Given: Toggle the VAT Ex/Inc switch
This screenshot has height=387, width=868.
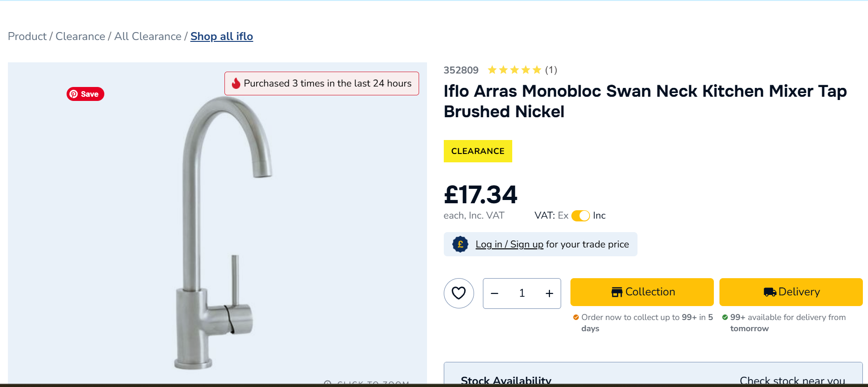Looking at the screenshot, I should coord(581,216).
